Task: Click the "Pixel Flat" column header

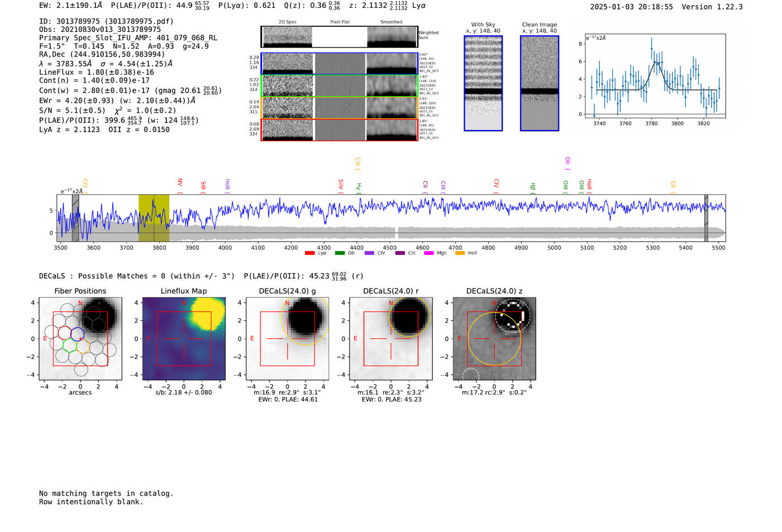Action: coord(340,22)
